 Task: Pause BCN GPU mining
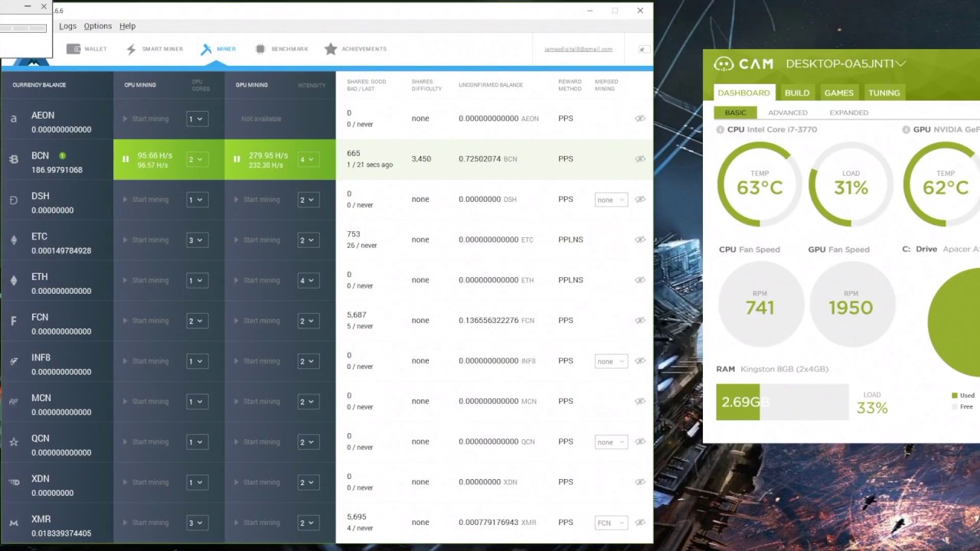237,159
